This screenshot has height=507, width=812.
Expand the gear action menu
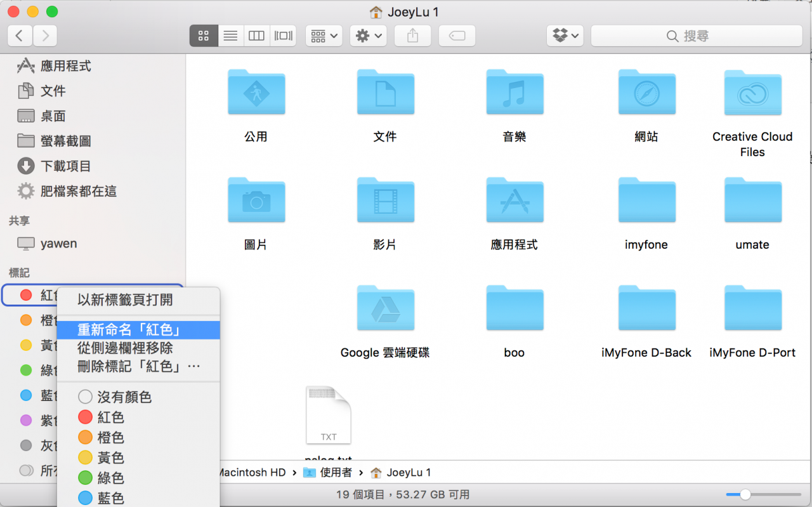pos(369,36)
